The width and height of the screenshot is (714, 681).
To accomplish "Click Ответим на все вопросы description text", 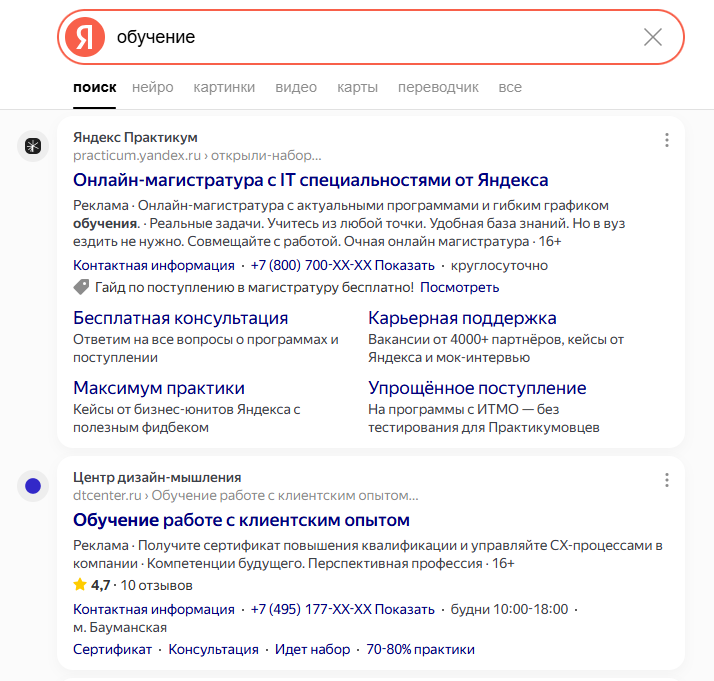I will [x=206, y=349].
